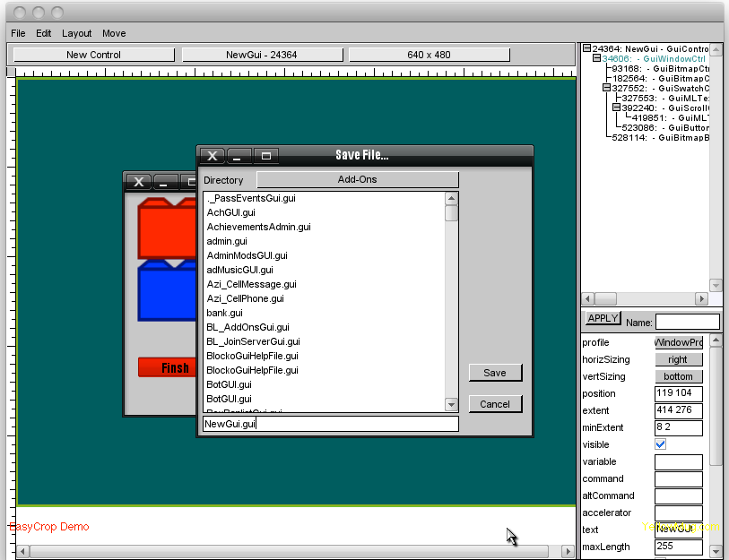
Task: Maximize the Save File dialog window
Action: click(x=266, y=156)
